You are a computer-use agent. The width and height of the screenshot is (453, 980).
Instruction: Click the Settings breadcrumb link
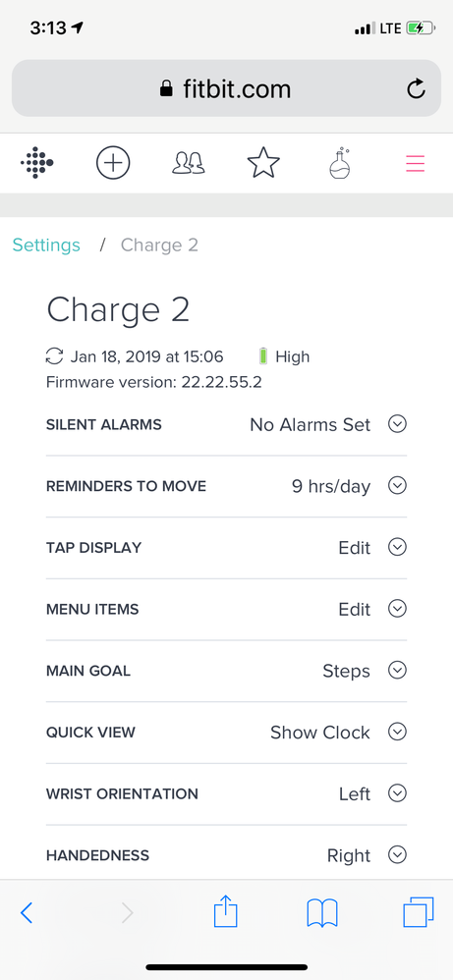(x=46, y=245)
